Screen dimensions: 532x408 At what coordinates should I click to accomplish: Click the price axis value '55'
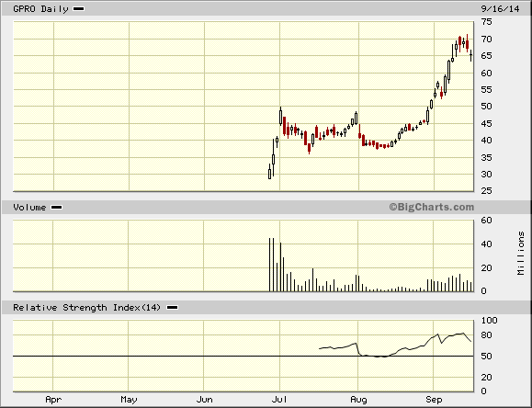pyautogui.click(x=487, y=90)
